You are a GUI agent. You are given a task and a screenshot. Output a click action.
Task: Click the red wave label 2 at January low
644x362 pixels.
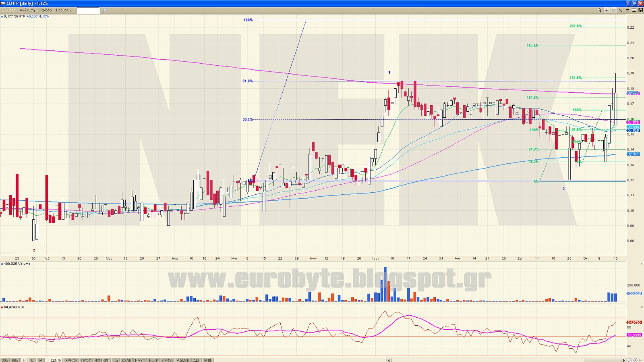coord(34,250)
